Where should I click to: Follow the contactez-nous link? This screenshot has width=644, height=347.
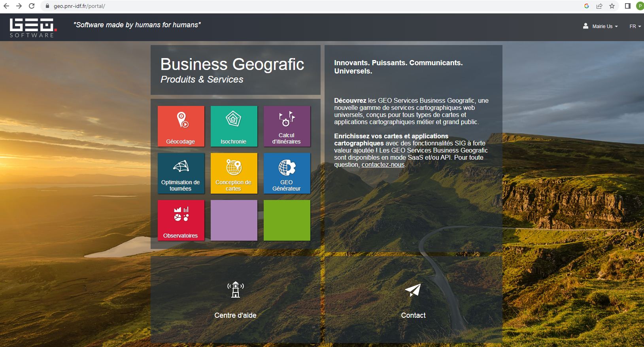click(x=383, y=165)
